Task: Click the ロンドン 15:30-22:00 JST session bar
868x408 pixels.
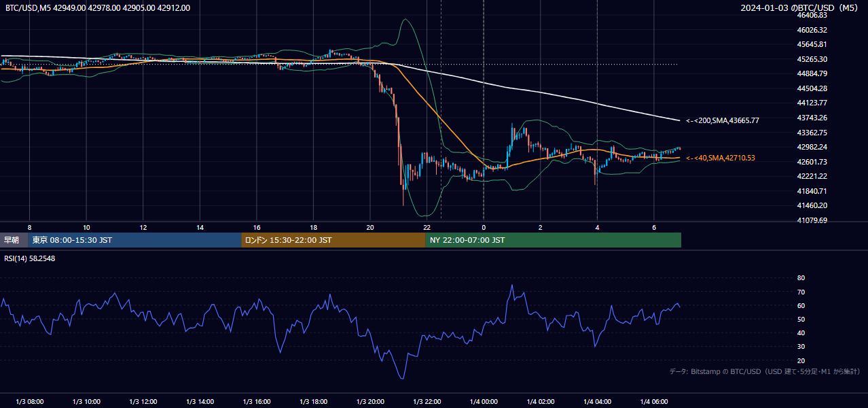Action: pyautogui.click(x=333, y=240)
